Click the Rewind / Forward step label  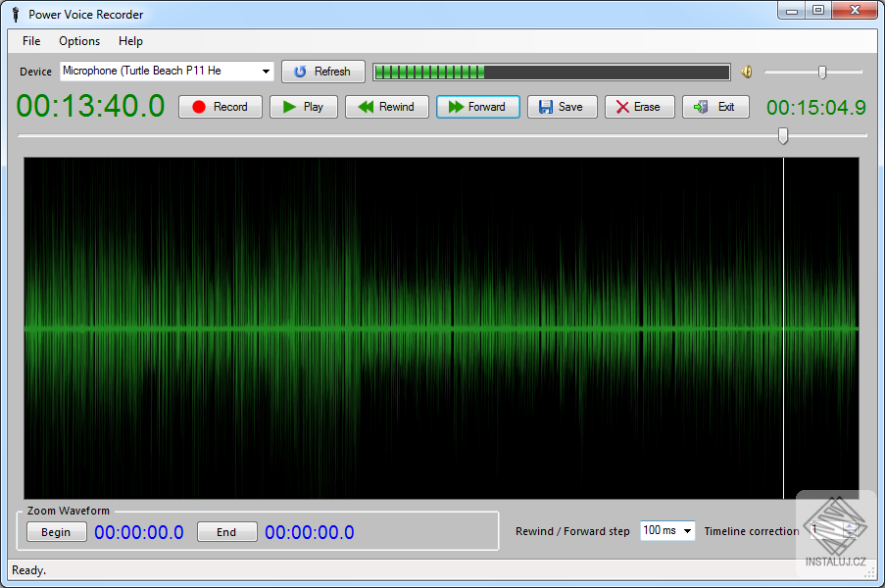pyautogui.click(x=572, y=531)
